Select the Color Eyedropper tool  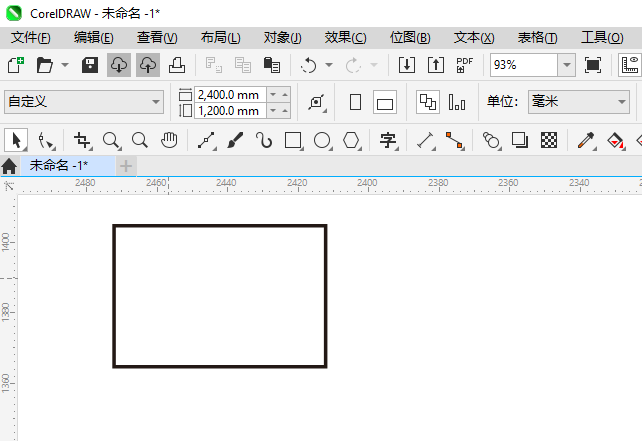pos(586,140)
